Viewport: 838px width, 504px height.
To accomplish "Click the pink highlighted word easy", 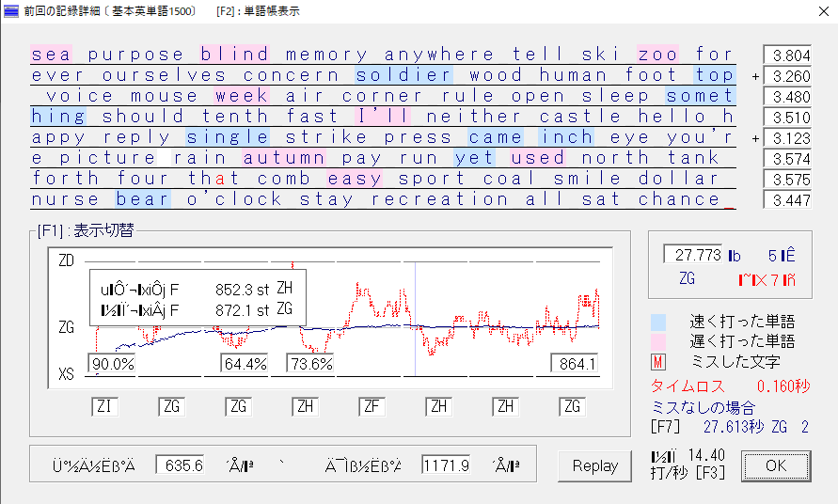I will (355, 179).
